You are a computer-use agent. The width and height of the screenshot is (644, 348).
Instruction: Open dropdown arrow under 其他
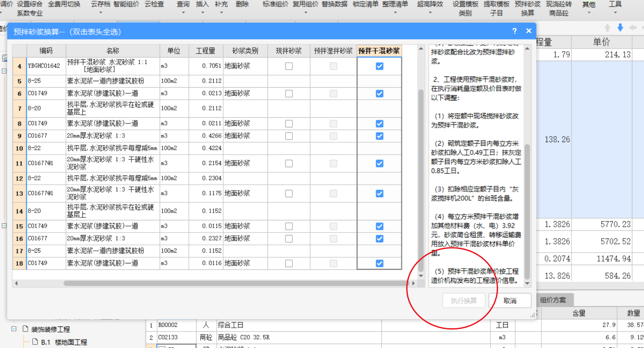point(589,13)
